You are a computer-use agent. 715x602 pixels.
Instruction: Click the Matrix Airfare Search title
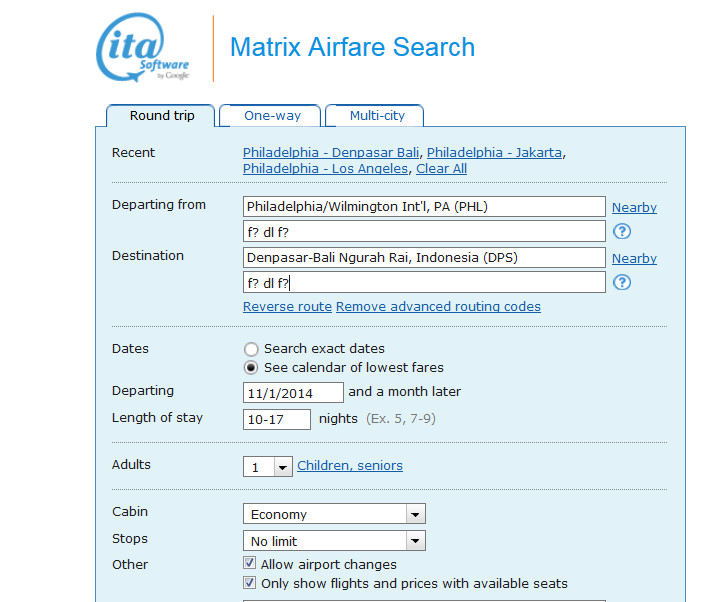coord(352,47)
